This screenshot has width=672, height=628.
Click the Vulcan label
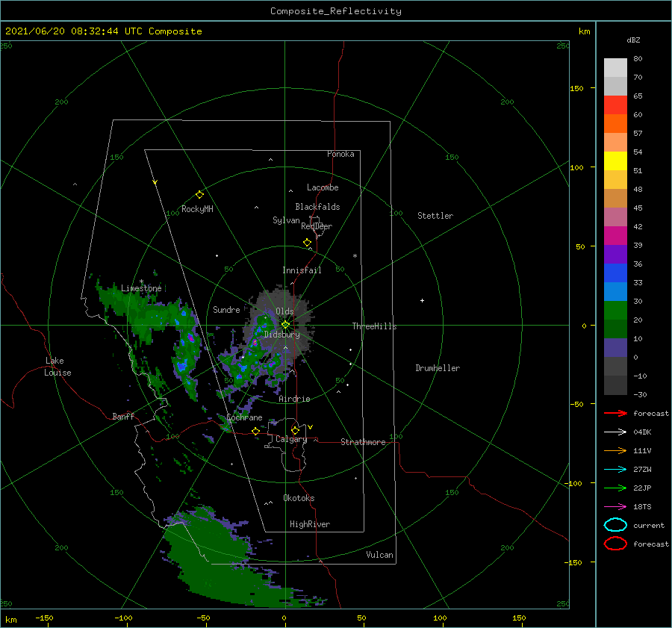tap(379, 555)
